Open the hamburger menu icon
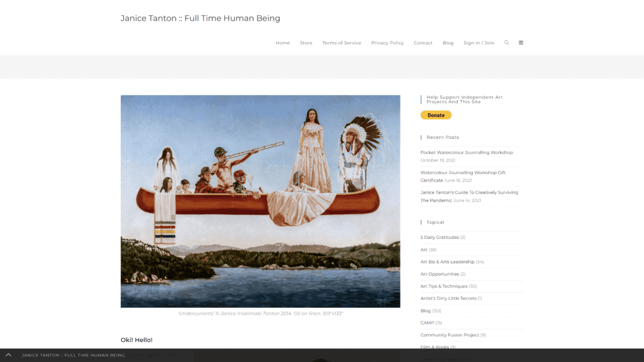Viewport: 644px width, 362px height. point(521,43)
